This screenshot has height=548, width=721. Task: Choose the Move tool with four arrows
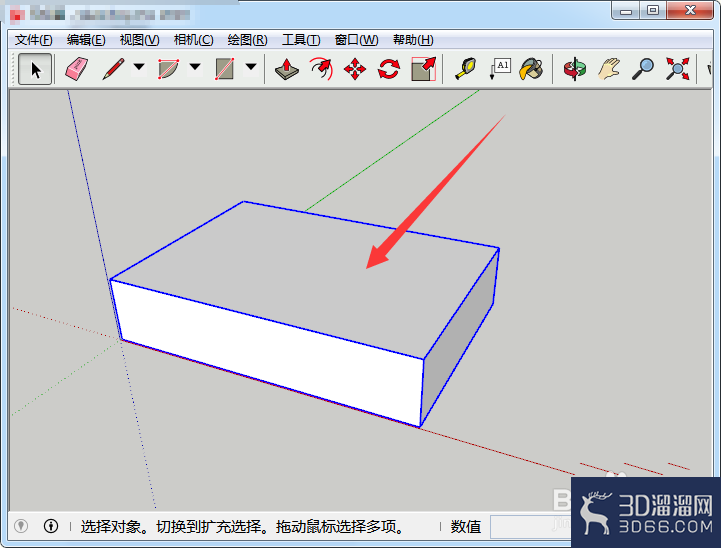coord(355,69)
